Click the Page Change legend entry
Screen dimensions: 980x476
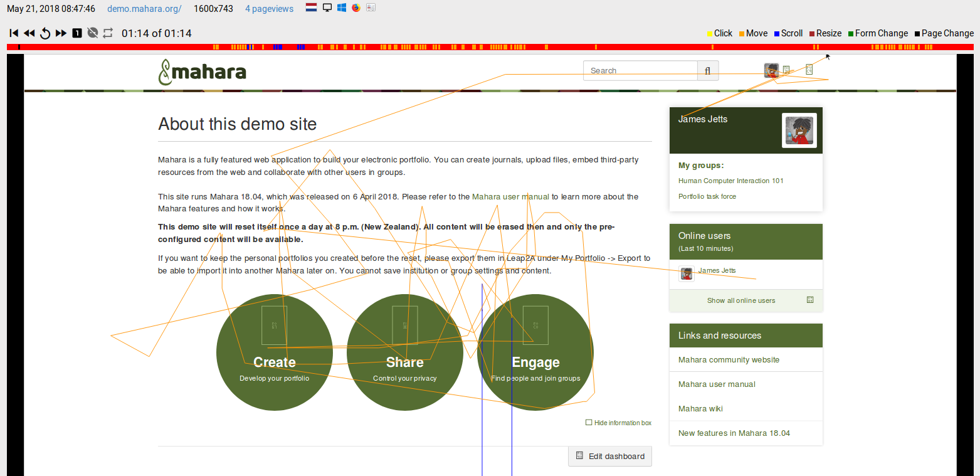[x=944, y=33]
